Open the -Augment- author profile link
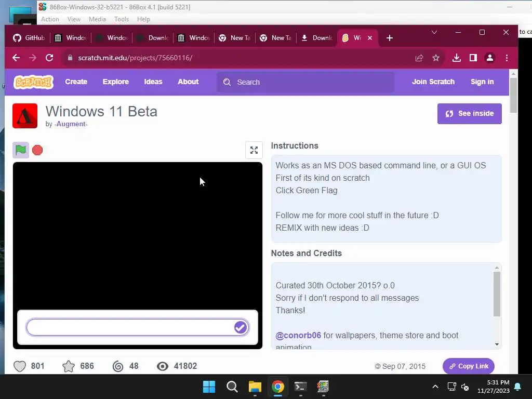 [x=71, y=124]
